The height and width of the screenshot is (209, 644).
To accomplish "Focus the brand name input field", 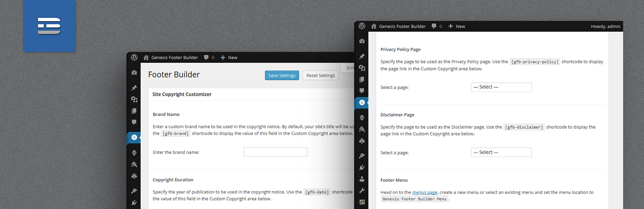I will coord(275,152).
